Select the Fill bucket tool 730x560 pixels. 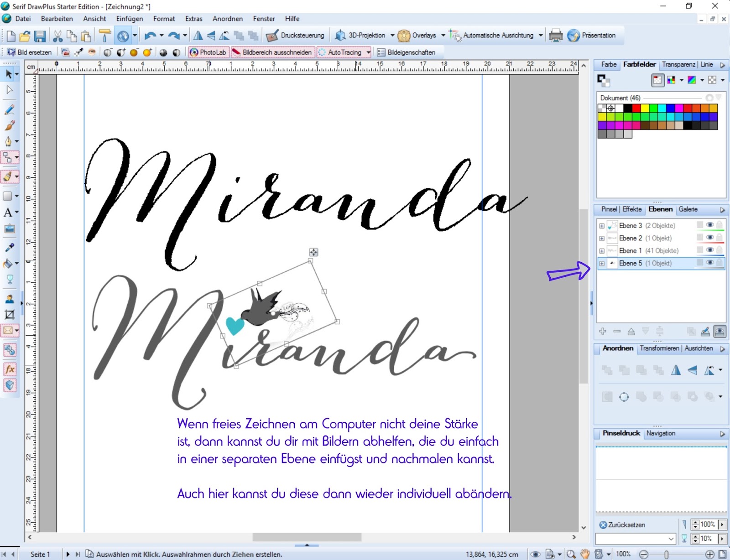click(x=8, y=264)
